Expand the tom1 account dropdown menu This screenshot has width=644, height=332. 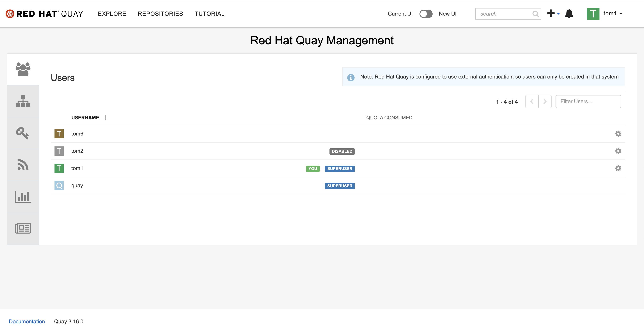click(613, 13)
